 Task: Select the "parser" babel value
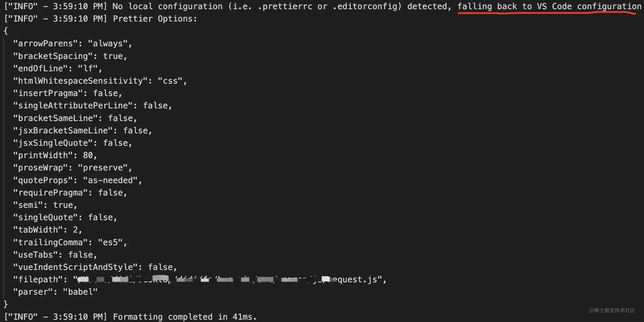tap(80, 292)
